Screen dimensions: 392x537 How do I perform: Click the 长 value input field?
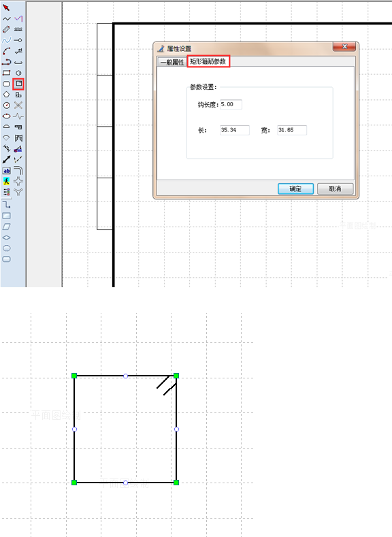tap(235, 130)
